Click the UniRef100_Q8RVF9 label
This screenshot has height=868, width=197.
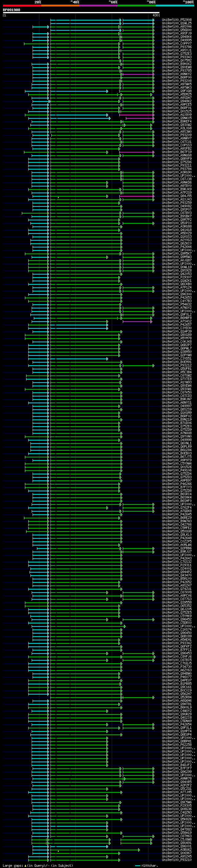tap(177, 159)
